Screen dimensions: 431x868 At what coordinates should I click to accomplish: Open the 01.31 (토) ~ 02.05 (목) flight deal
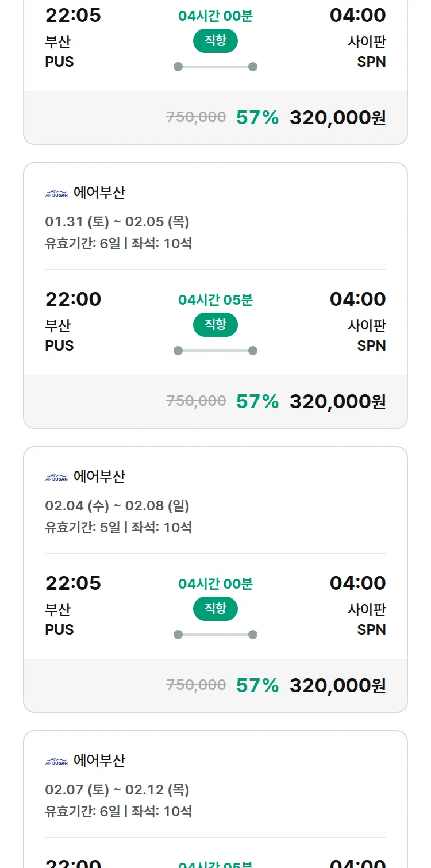117,222
